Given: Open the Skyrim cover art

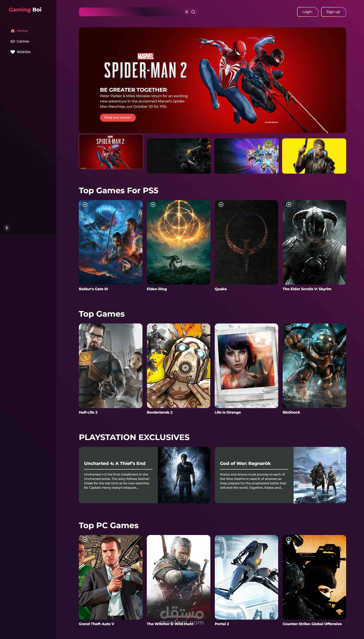Looking at the screenshot, I should [x=314, y=242].
